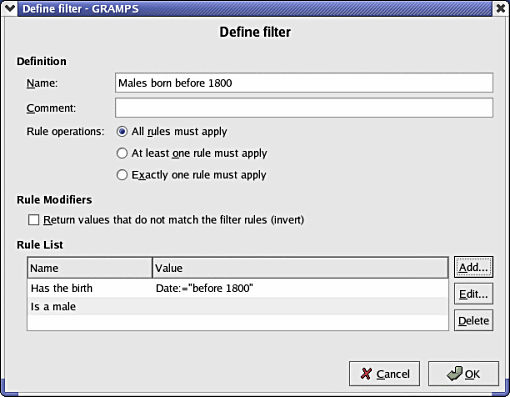Screen dimensions: 510x397
Task: Sort by the Value column header
Action: click(x=300, y=268)
